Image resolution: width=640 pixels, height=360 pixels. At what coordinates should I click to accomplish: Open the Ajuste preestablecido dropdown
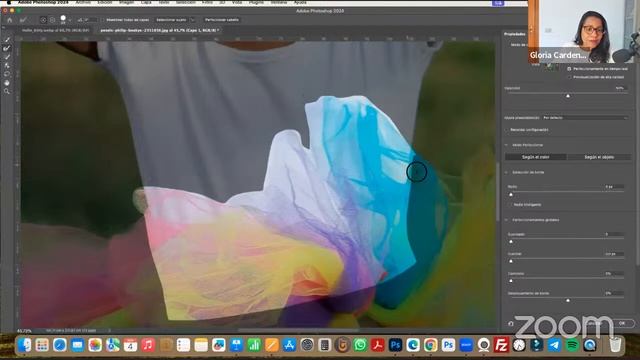click(x=585, y=118)
